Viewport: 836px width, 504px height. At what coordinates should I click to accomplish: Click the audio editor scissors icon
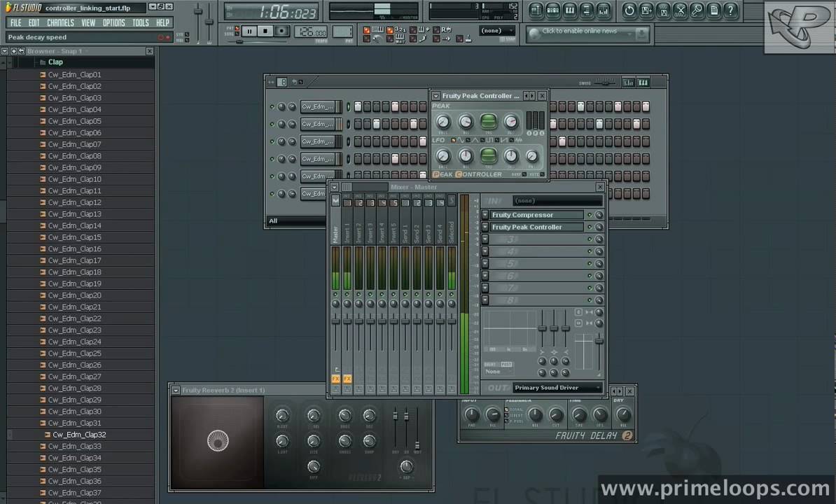(x=681, y=10)
